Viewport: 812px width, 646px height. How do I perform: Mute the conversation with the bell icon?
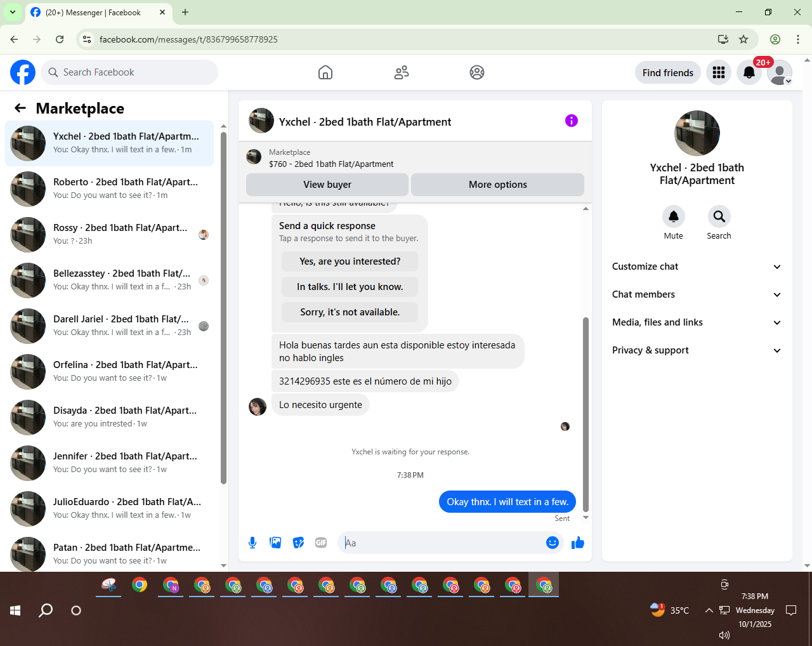click(x=674, y=216)
